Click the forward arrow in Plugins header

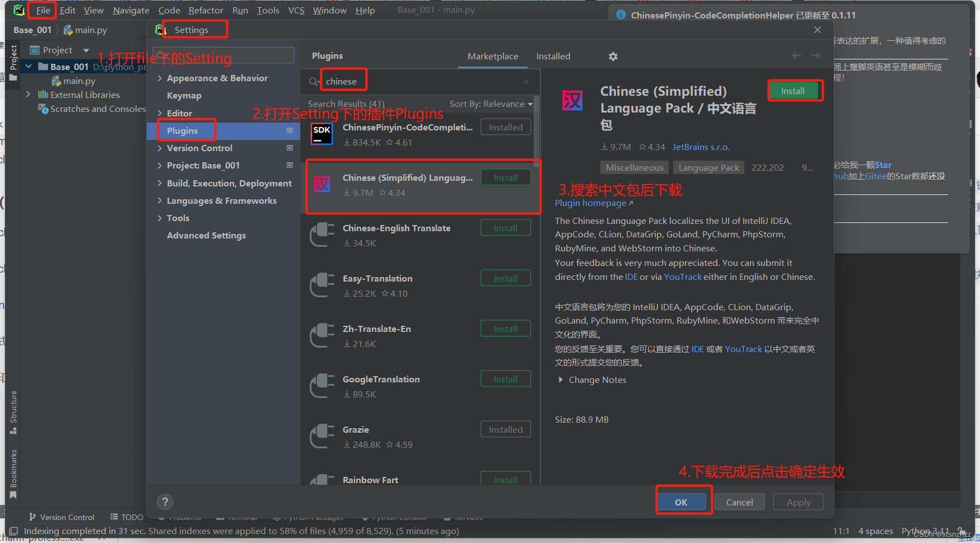point(815,55)
